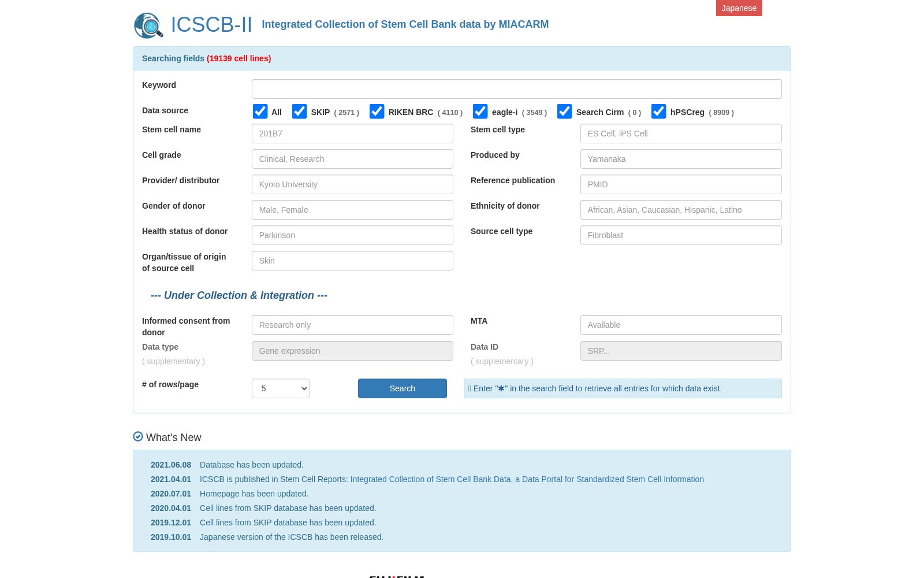Viewport: 924px width, 578px height.
Task: Open the ICSCB-II title link
Action: 211,25
